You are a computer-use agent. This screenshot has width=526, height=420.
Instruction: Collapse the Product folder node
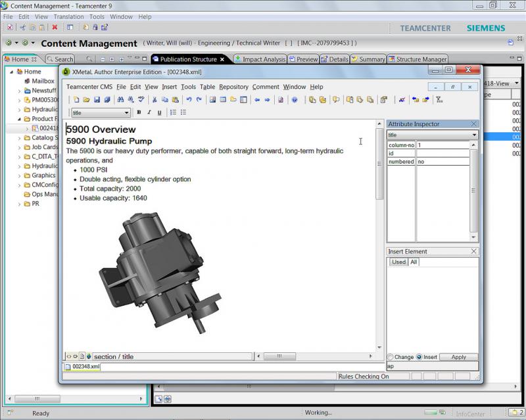(x=19, y=119)
